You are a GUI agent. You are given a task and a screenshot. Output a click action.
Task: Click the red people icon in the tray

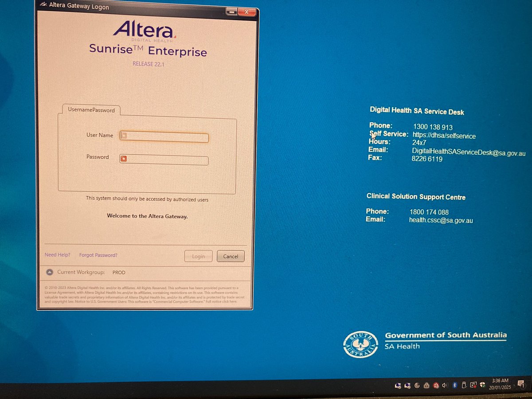click(x=436, y=385)
